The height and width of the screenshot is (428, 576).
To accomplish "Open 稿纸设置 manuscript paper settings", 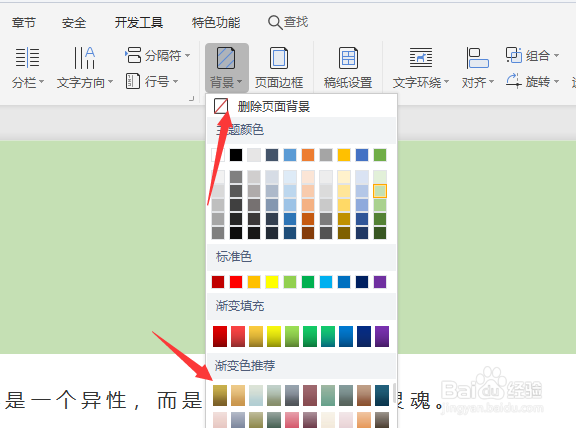I will (348, 68).
